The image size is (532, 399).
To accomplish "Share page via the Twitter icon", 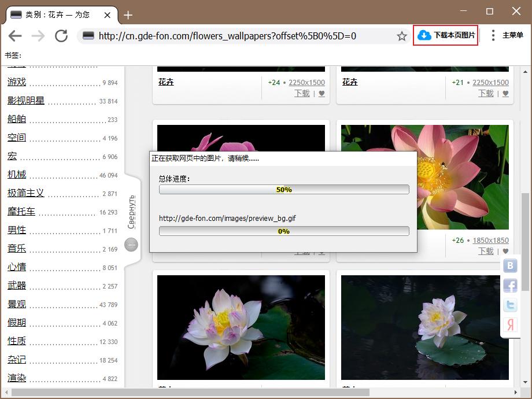I will 509,305.
